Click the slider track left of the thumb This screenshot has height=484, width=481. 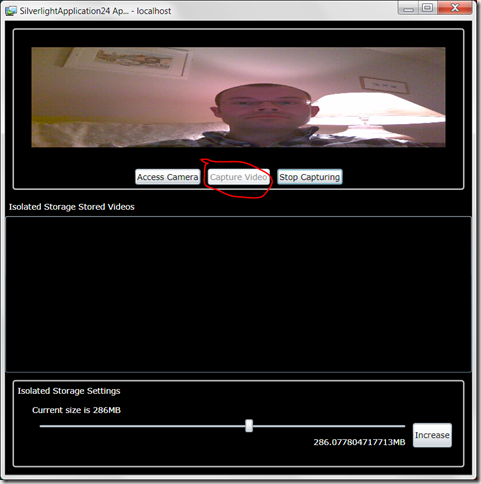(x=142, y=426)
